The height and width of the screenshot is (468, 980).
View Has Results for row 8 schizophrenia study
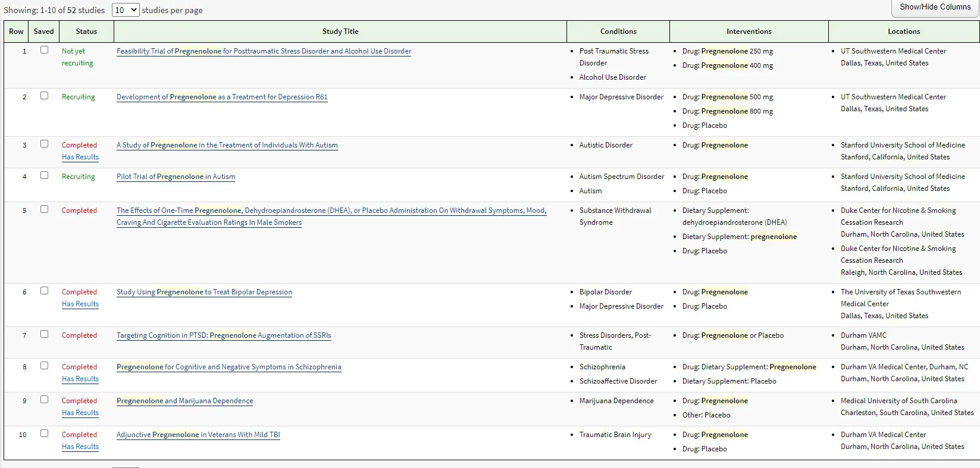tap(80, 379)
